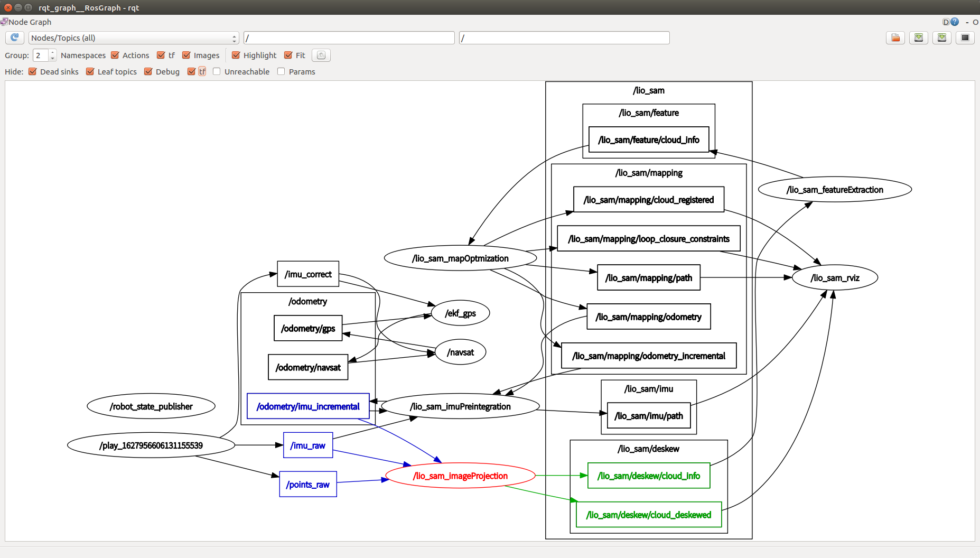The image size is (980, 558).
Task: Export the graph as an image
Action: tap(942, 38)
